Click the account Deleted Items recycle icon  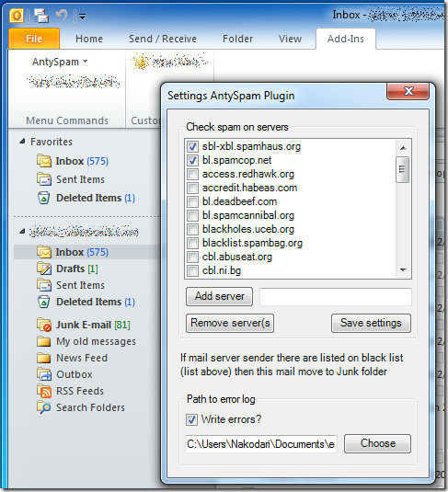coord(44,302)
